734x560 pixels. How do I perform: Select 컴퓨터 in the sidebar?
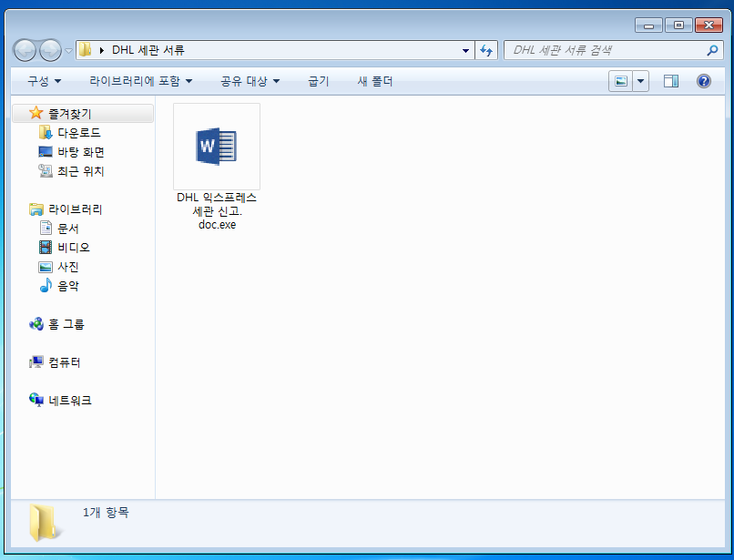pos(64,362)
